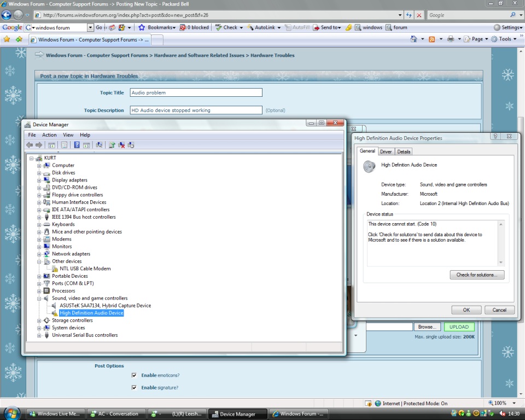Click the Topic Title input field
Image resolution: width=525 pixels, height=420 pixels.
pos(196,92)
